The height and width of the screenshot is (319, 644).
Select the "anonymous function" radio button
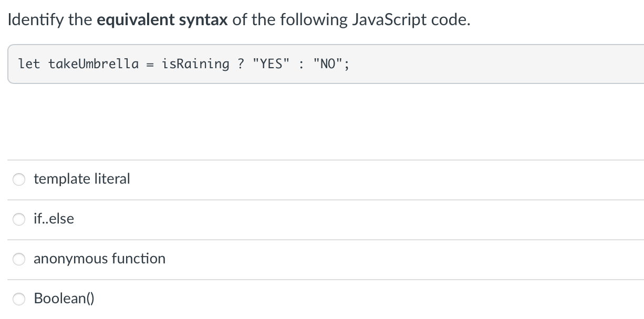coord(19,259)
